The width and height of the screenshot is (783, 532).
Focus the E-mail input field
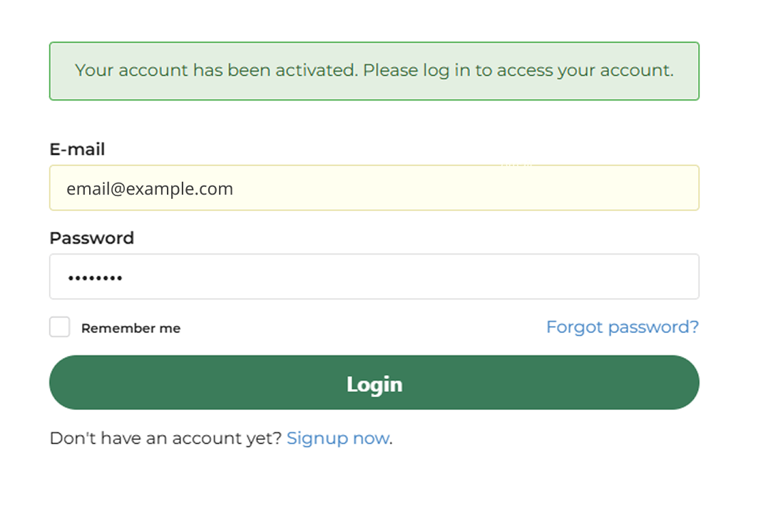(374, 188)
